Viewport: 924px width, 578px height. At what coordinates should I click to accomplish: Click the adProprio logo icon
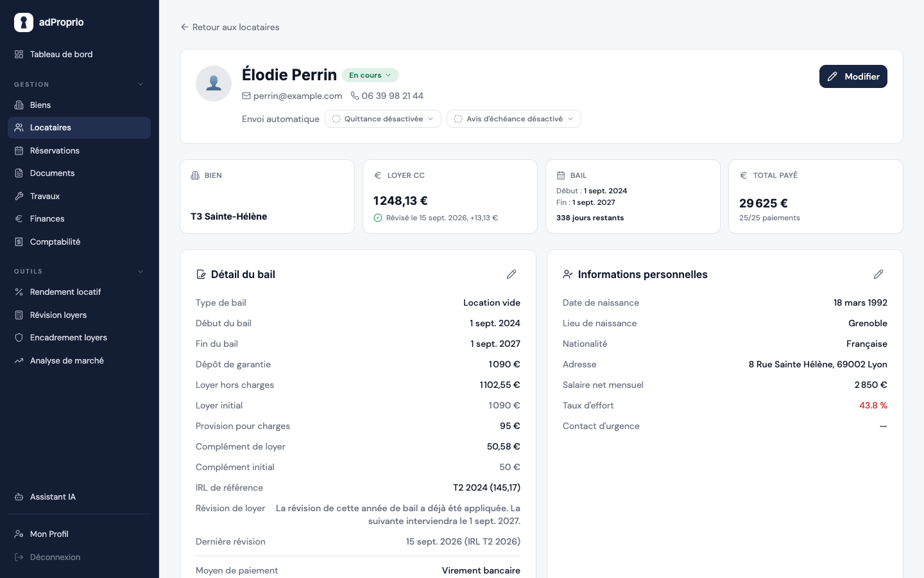pyautogui.click(x=24, y=22)
